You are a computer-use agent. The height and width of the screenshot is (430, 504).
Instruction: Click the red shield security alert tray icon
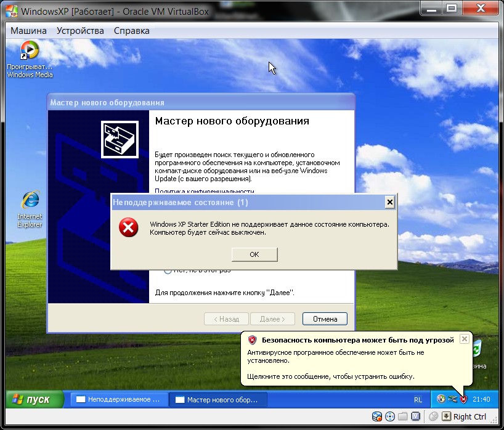[x=463, y=399]
